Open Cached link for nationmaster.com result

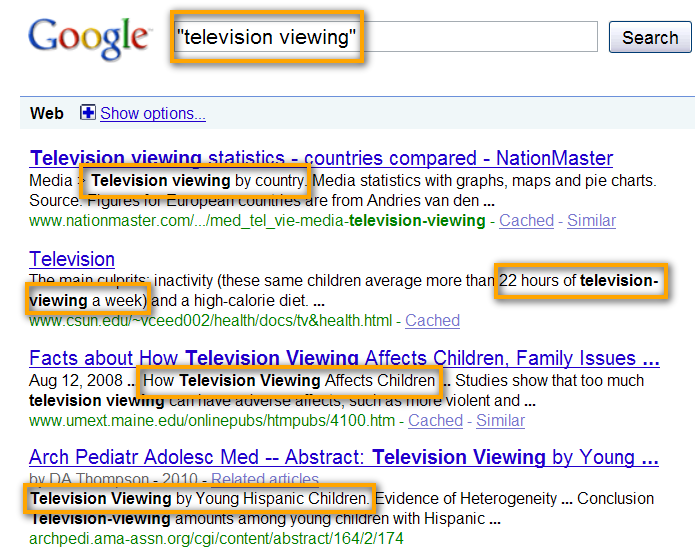(x=526, y=220)
